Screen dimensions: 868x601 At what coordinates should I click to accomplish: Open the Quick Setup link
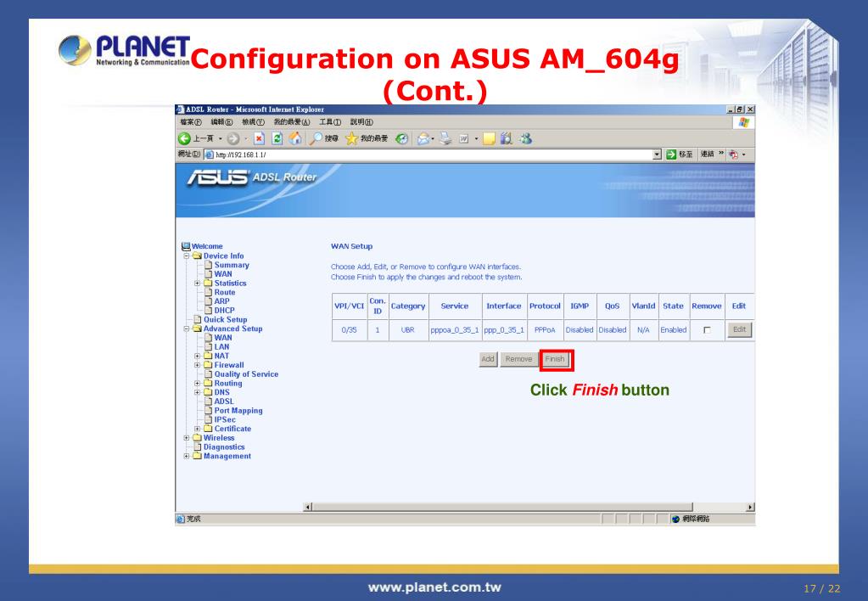[225, 320]
